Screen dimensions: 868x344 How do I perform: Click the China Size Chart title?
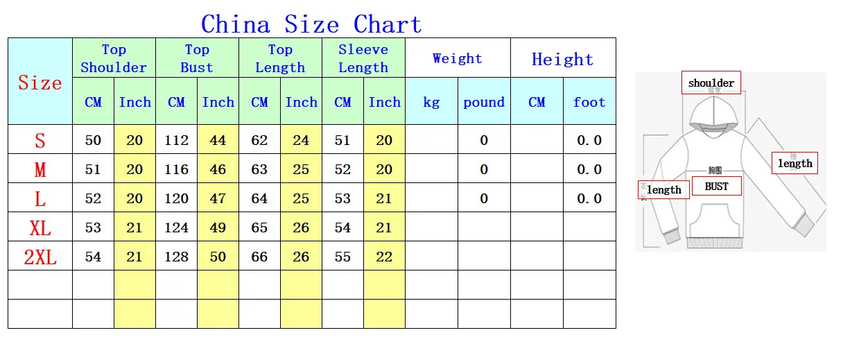click(311, 24)
